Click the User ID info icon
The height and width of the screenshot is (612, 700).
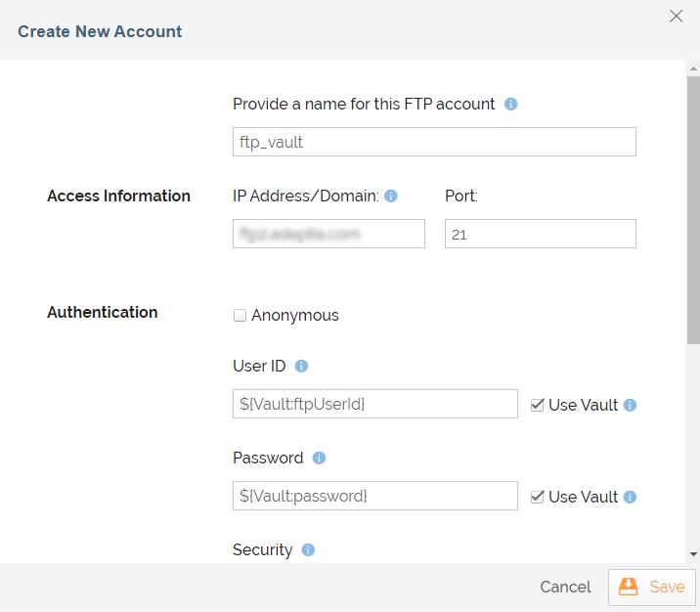tap(301, 366)
